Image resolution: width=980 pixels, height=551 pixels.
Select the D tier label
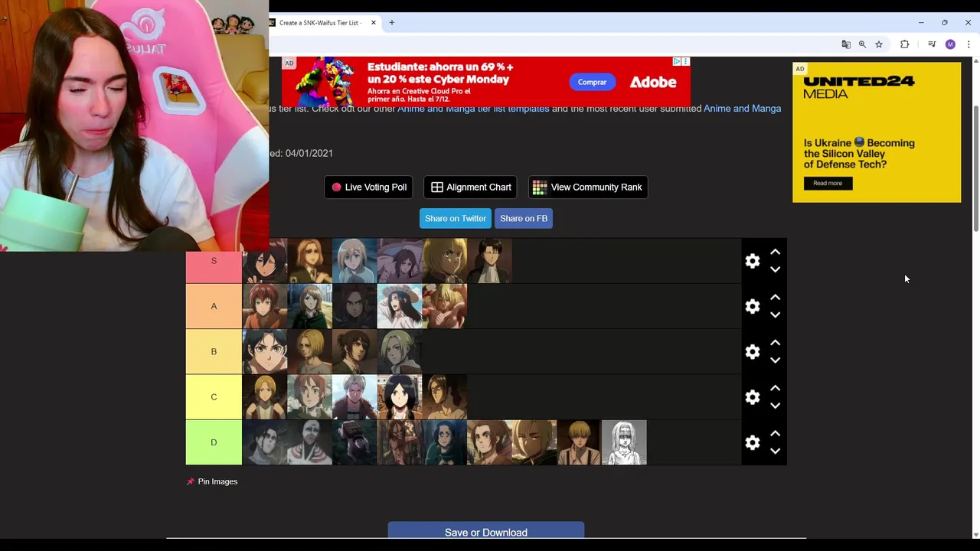click(214, 442)
